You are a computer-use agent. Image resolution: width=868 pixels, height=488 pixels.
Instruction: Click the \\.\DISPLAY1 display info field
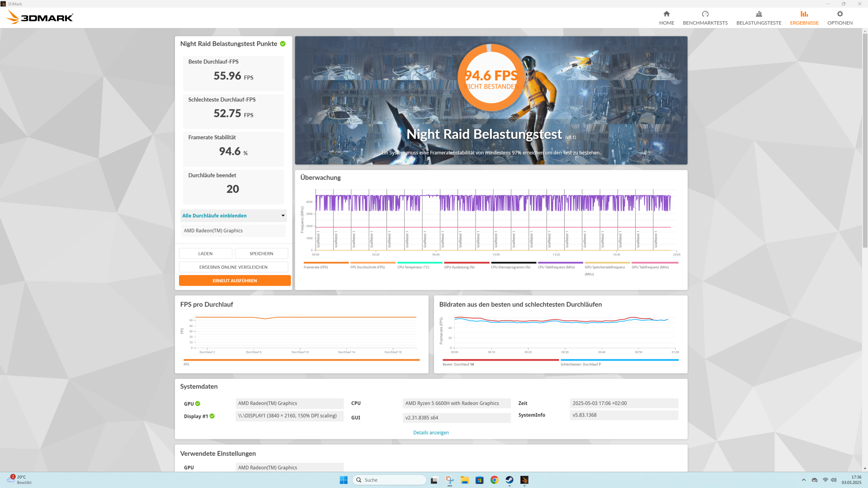(289, 416)
